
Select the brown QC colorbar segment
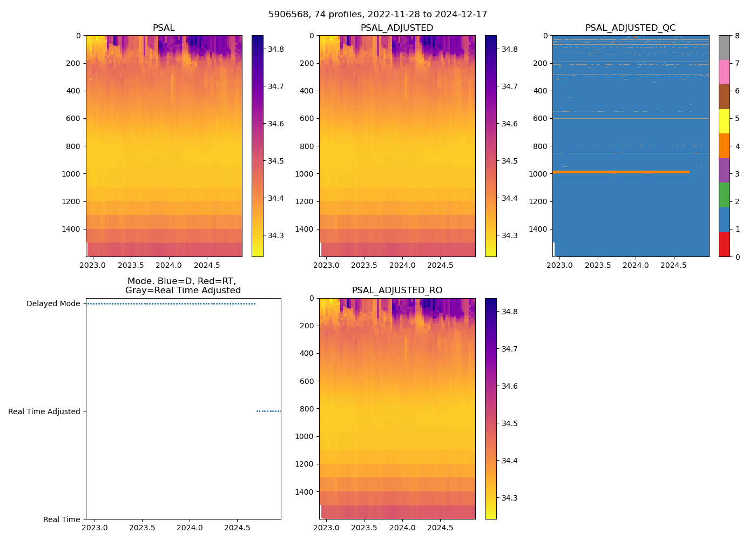click(x=724, y=97)
